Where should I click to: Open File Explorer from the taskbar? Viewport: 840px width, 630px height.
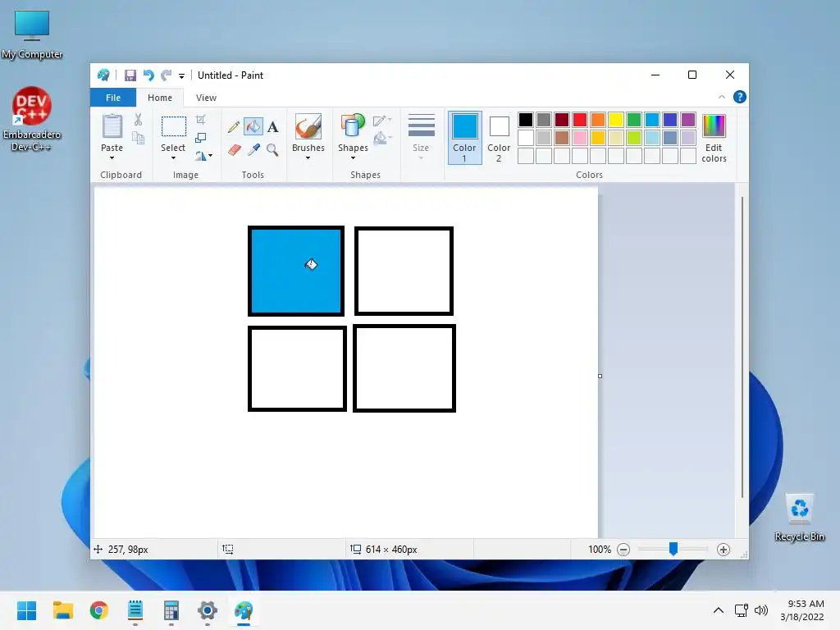click(62, 610)
